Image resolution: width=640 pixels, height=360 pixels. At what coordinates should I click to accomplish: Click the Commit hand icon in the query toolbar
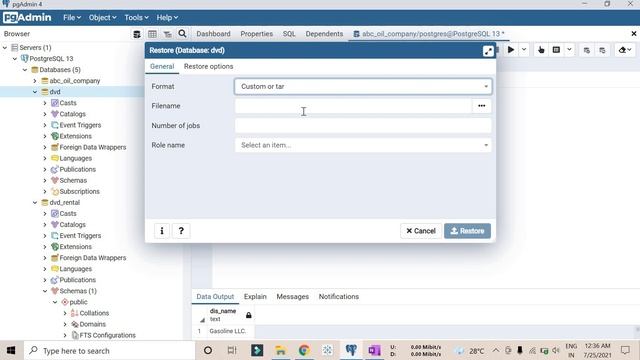tap(541, 50)
